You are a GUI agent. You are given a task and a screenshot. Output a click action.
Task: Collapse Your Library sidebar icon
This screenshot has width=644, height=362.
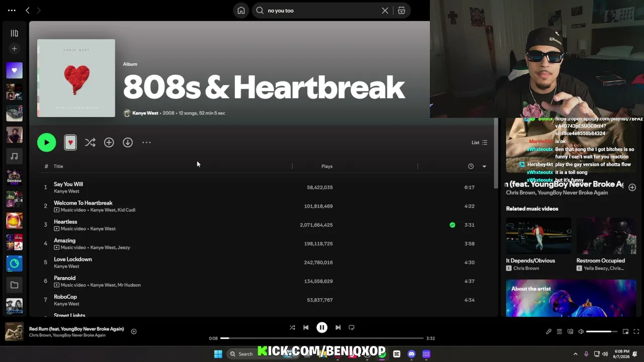click(14, 33)
